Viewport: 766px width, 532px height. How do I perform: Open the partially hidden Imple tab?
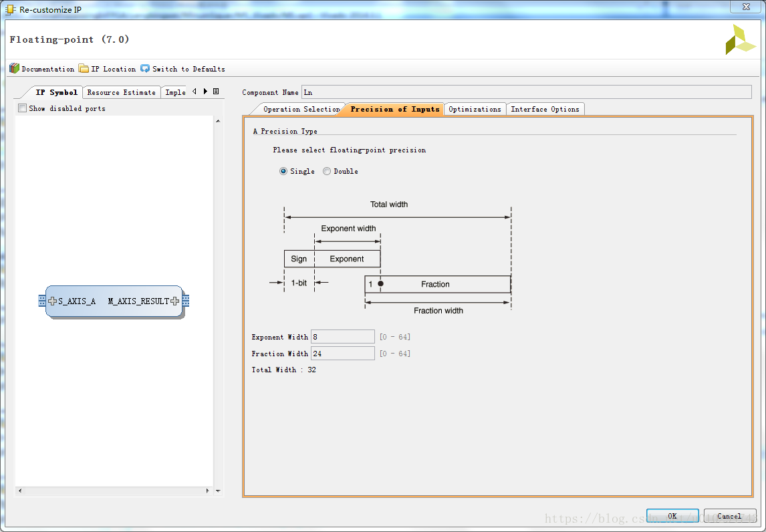175,92
